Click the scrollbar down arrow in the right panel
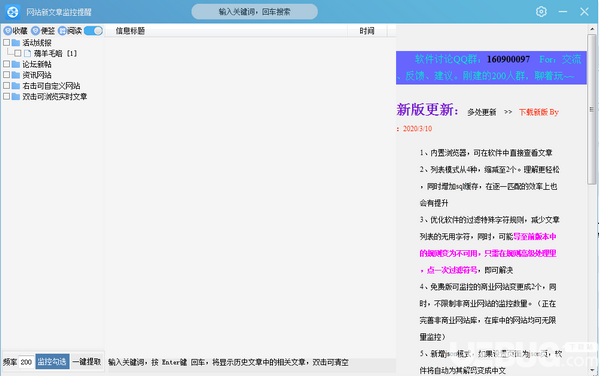Screen dimensions: 599x376 (x=592, y=370)
